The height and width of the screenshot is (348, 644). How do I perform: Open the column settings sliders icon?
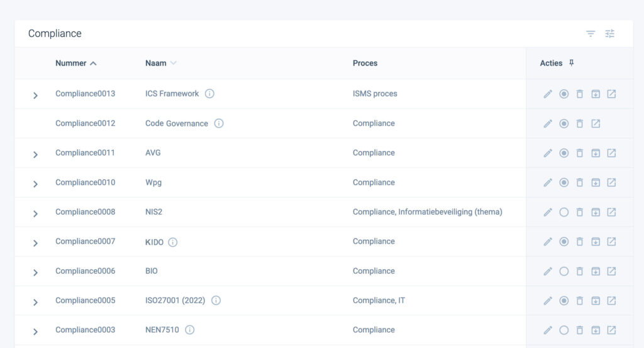pos(610,34)
